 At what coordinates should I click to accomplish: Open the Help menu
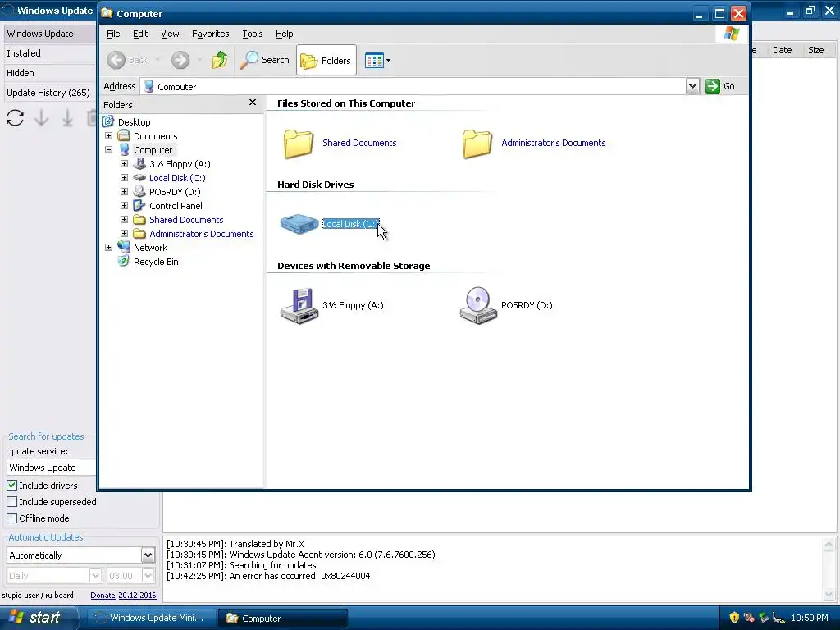[x=285, y=34]
